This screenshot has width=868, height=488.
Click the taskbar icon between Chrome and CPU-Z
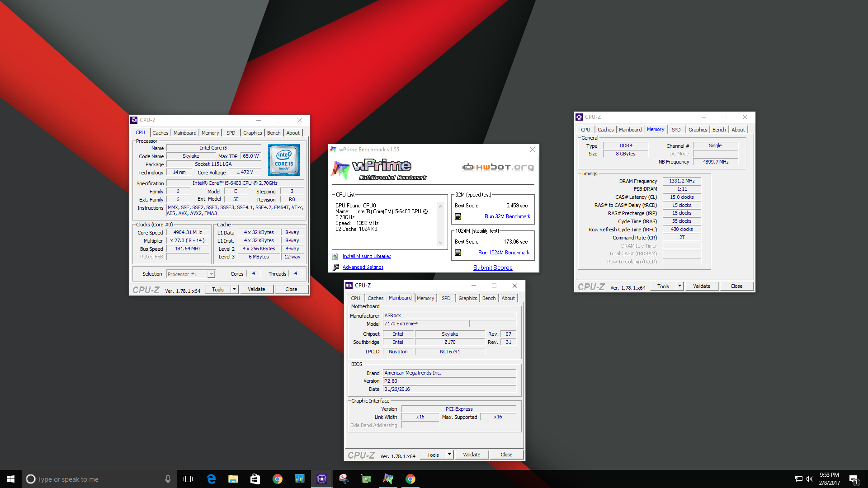click(x=299, y=479)
